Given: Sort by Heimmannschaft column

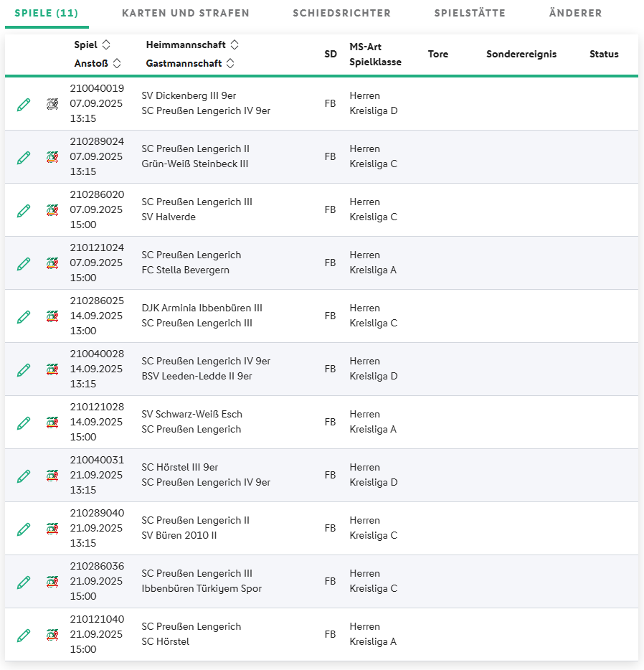Looking at the screenshot, I should click(235, 45).
